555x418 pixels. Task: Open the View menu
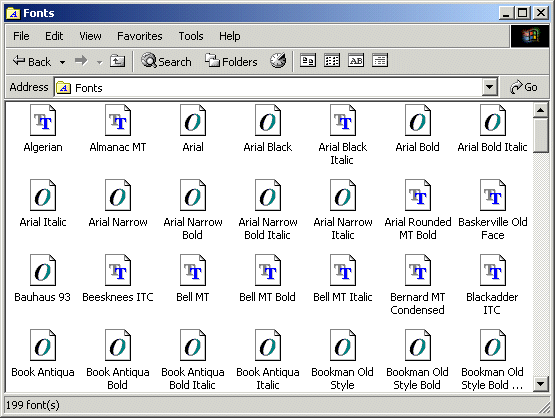90,36
